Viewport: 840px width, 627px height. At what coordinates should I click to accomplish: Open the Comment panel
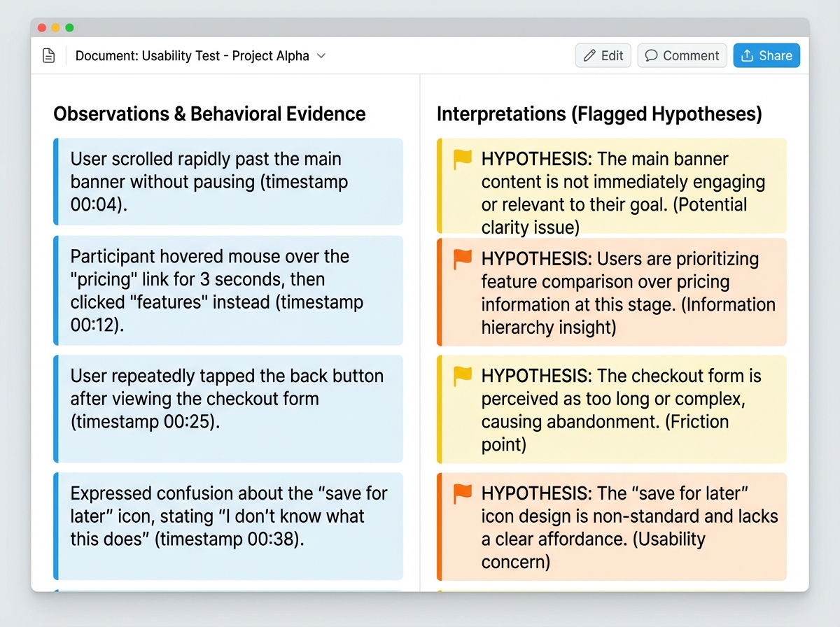(682, 55)
